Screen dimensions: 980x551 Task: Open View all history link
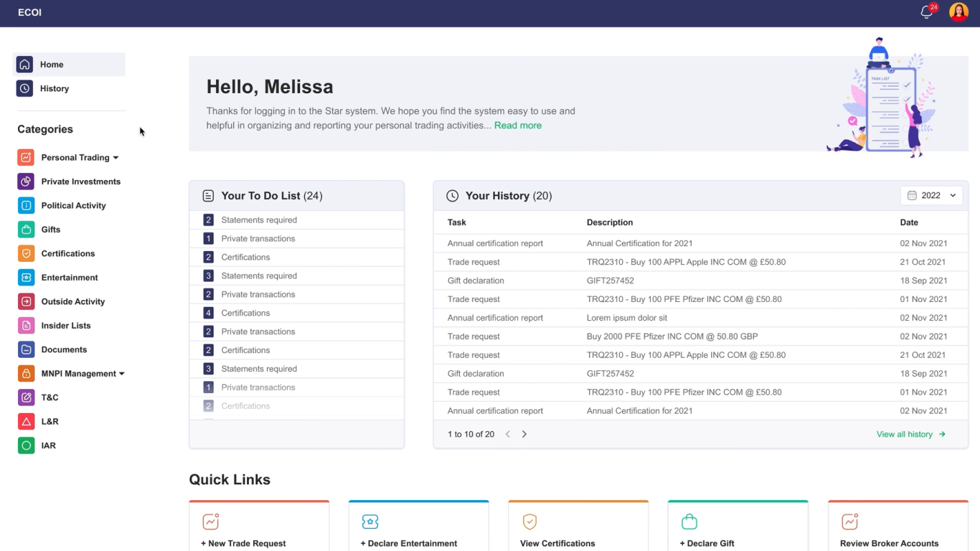coord(910,434)
